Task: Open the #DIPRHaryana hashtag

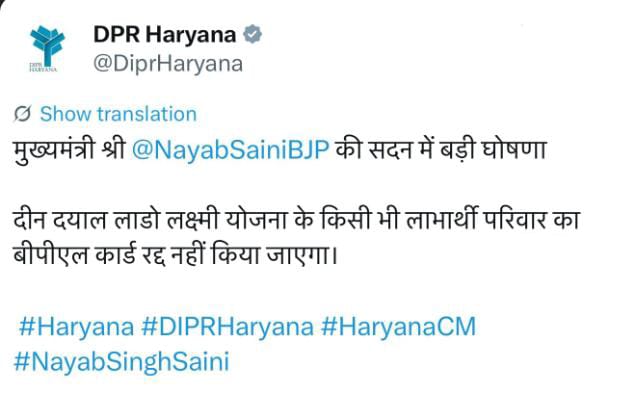Action: [x=227, y=327]
